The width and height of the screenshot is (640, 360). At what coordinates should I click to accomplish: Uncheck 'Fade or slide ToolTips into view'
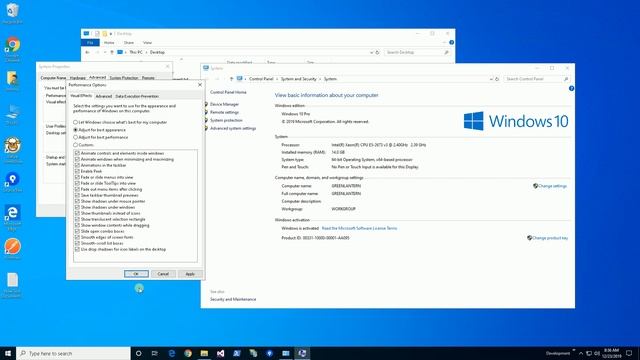[x=77, y=183]
